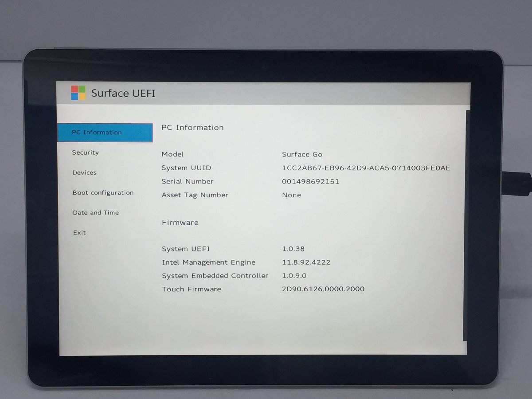Screen dimensions: 532x399
Task: Select the PC Information menu item
Action: coord(105,133)
